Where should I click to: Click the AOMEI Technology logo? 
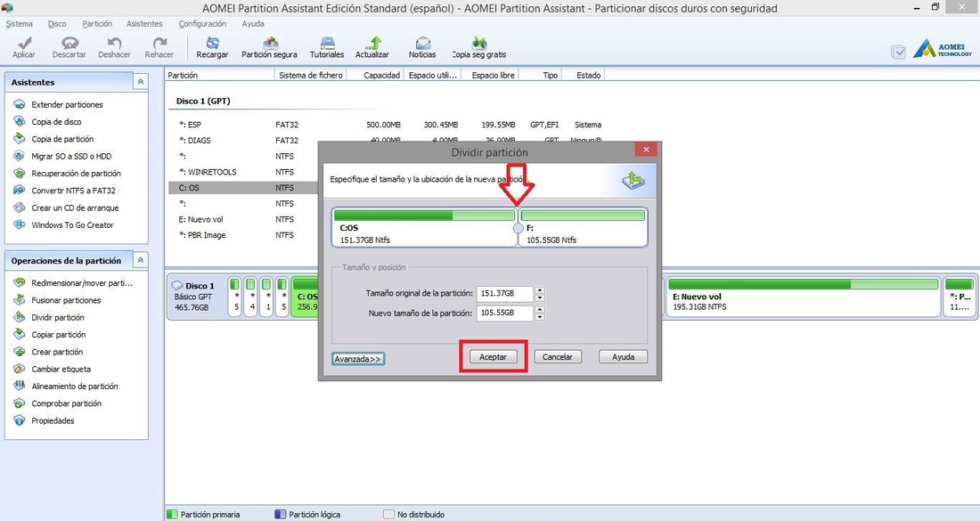(943, 49)
